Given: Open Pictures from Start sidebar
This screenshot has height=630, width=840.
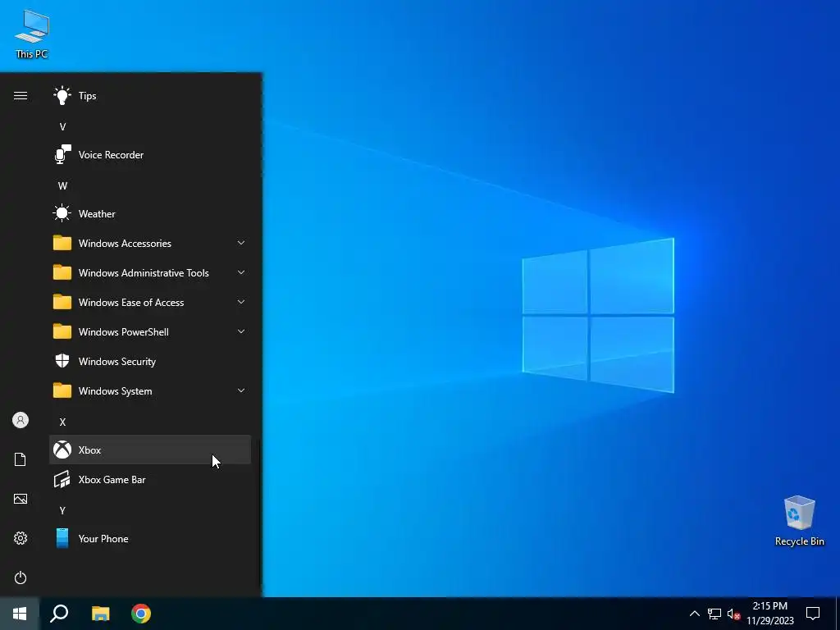Looking at the screenshot, I should pyautogui.click(x=21, y=499).
